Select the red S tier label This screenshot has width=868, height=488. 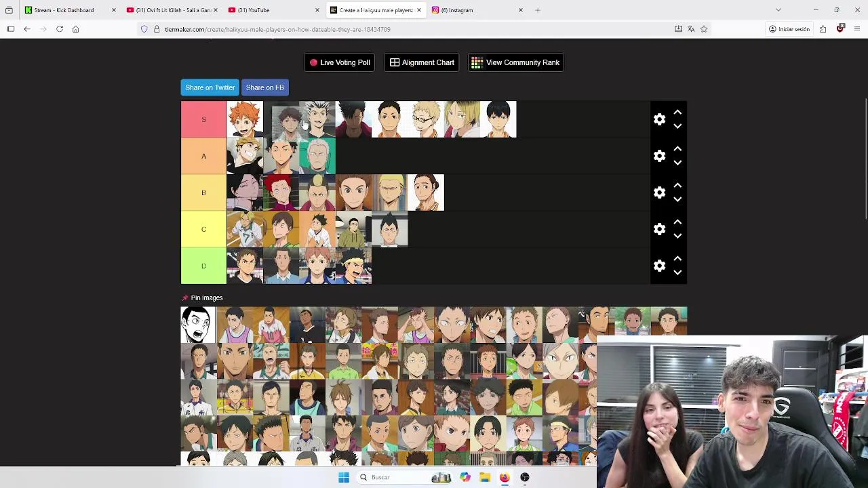tap(203, 119)
